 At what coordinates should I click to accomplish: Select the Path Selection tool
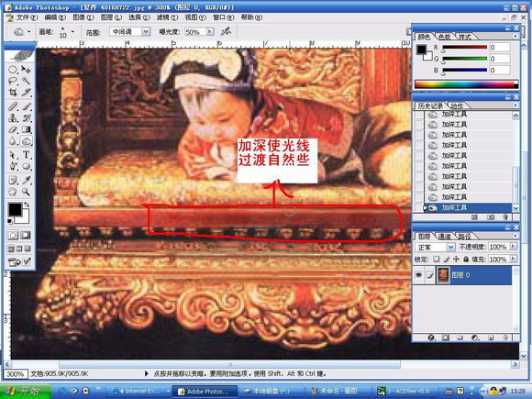click(13, 155)
